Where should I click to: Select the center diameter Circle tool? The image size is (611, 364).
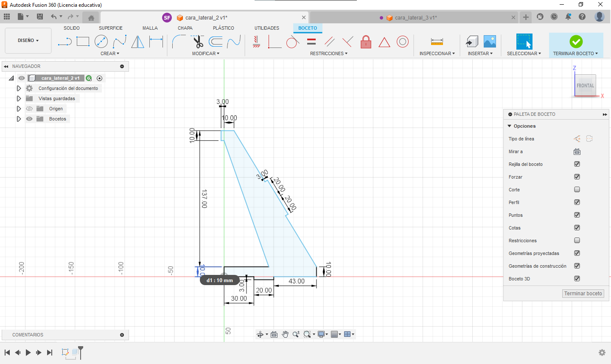pyautogui.click(x=101, y=42)
